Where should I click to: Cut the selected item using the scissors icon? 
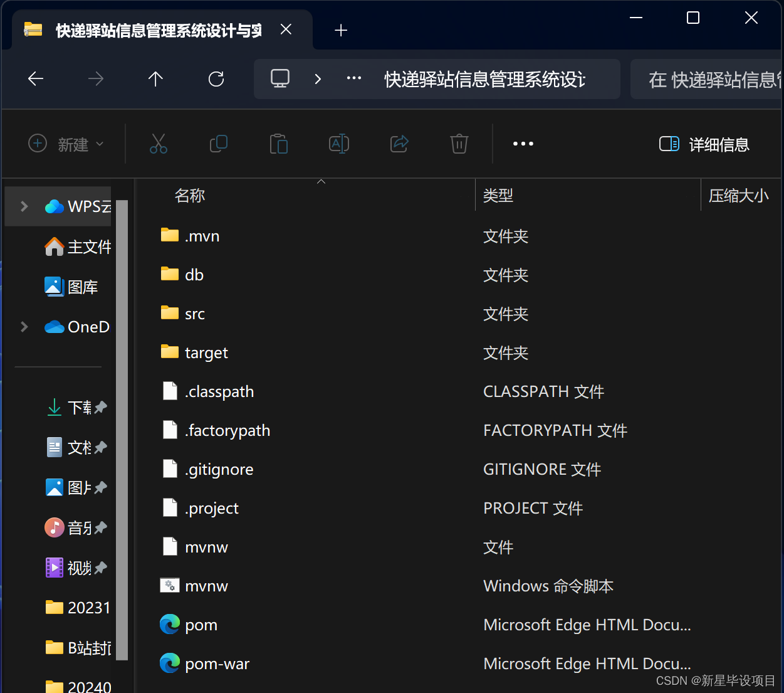159,144
